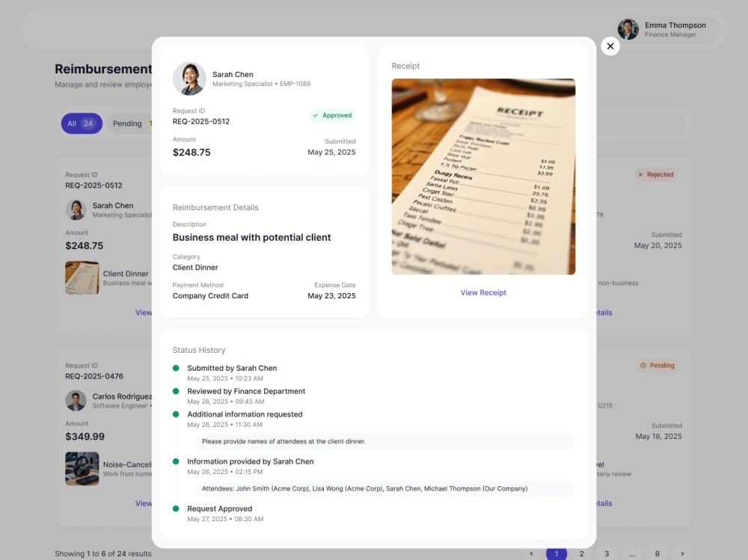Screen dimensions: 748x560
Task: Click the pagination ellipsis button
Action: [632, 553]
